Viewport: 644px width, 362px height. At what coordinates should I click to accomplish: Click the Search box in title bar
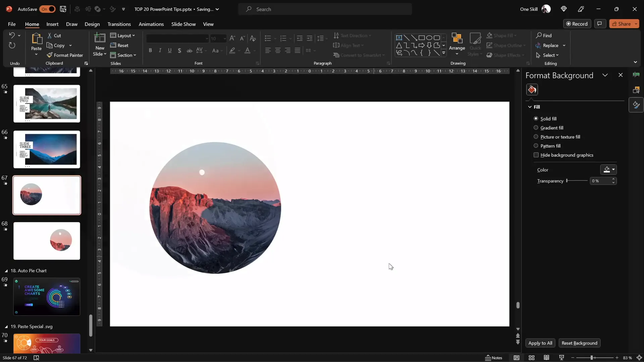click(x=325, y=9)
